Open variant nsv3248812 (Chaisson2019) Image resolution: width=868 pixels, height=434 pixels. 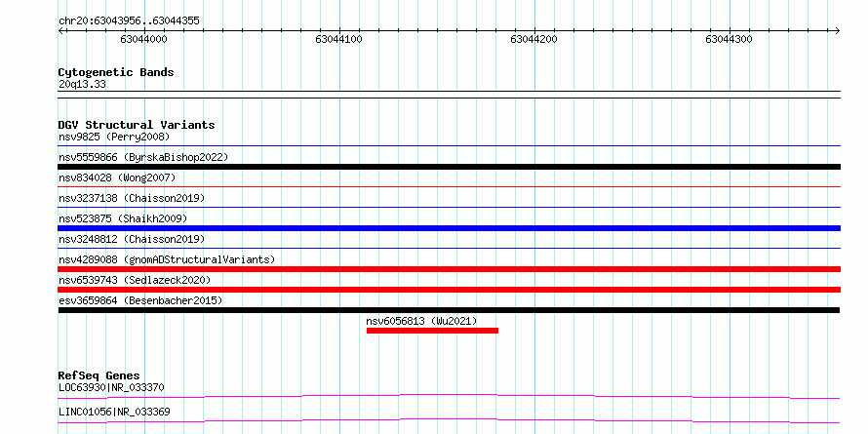[132, 239]
